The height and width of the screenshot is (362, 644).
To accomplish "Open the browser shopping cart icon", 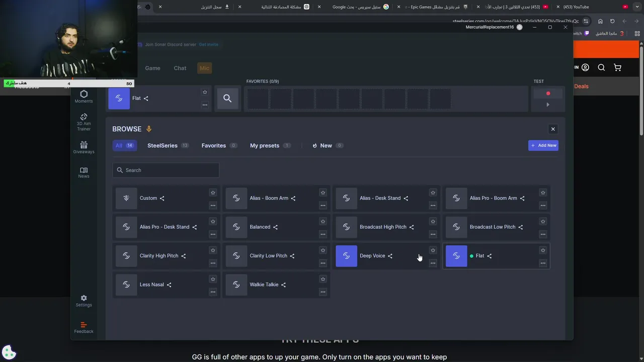I will pyautogui.click(x=617, y=67).
